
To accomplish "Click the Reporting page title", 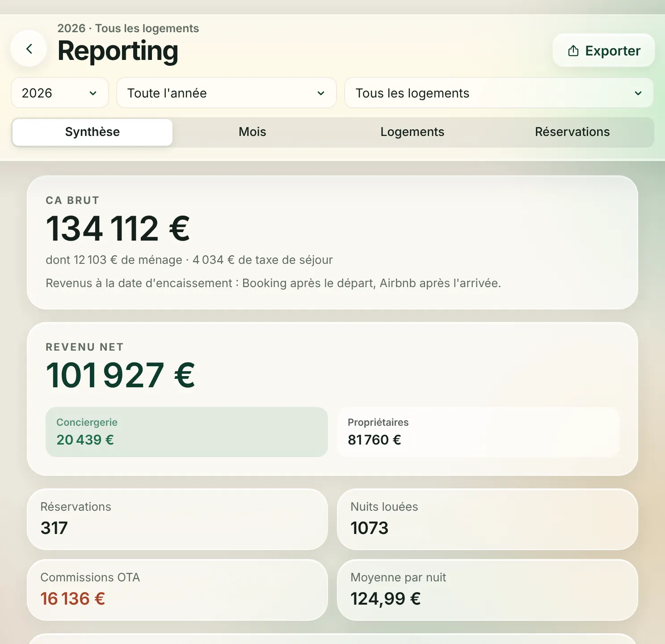I will pos(118,51).
